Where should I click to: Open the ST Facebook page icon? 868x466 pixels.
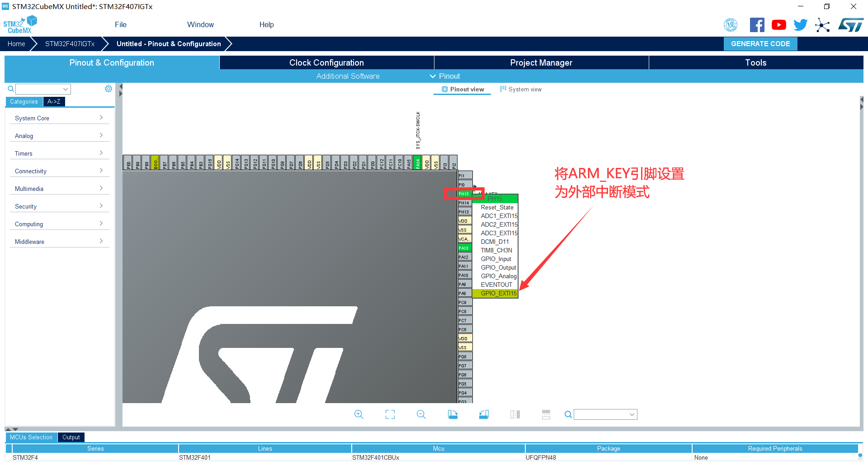(x=757, y=25)
